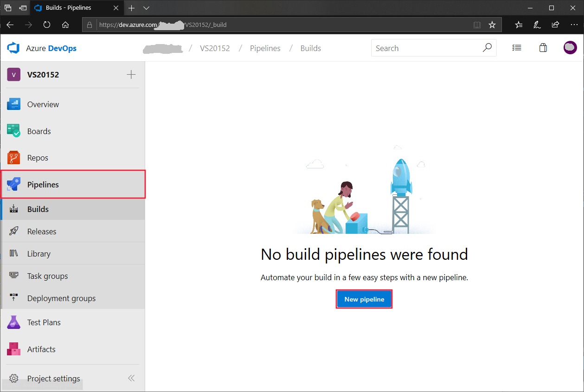Open a new tab with plus

coord(131,8)
